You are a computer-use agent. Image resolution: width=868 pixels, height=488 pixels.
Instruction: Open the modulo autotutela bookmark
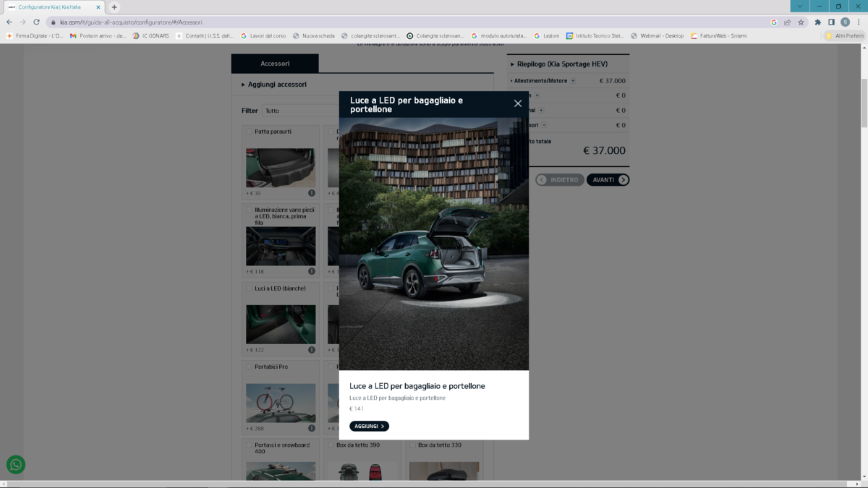499,35
